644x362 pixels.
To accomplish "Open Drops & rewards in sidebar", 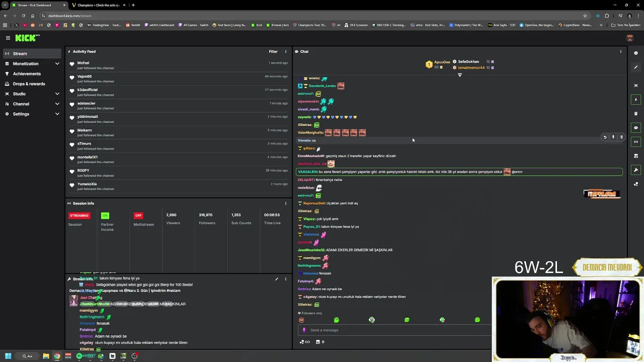I will (x=31, y=83).
